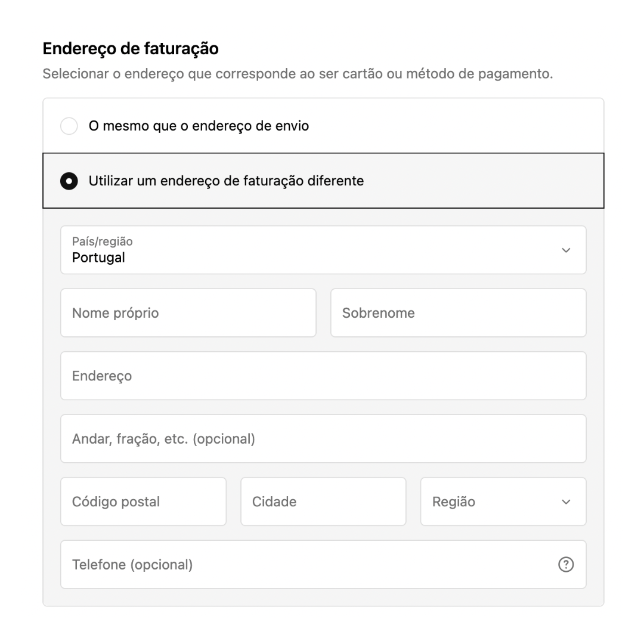
Task: Click the 'Selecionar o endereço' description text
Action: (x=298, y=74)
